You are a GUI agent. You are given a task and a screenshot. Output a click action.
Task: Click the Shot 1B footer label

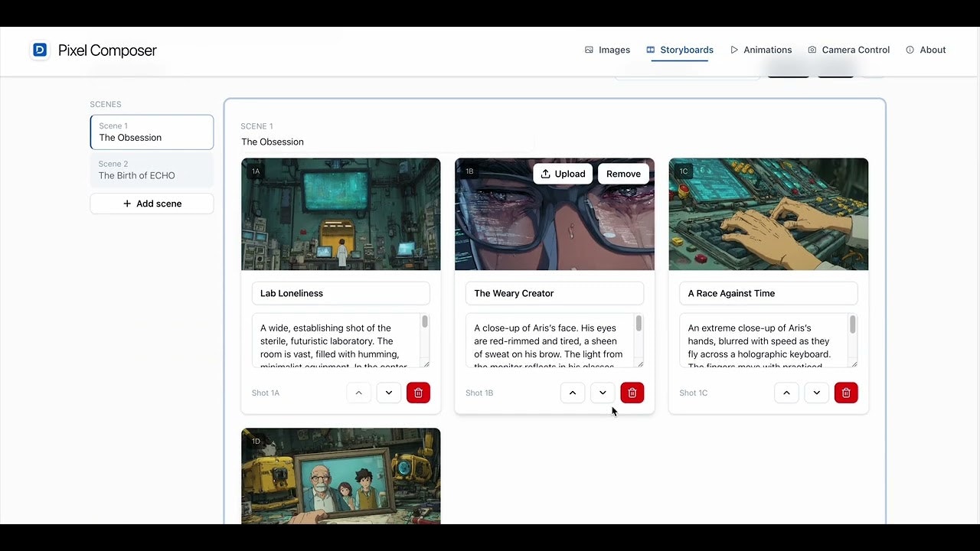tap(479, 393)
